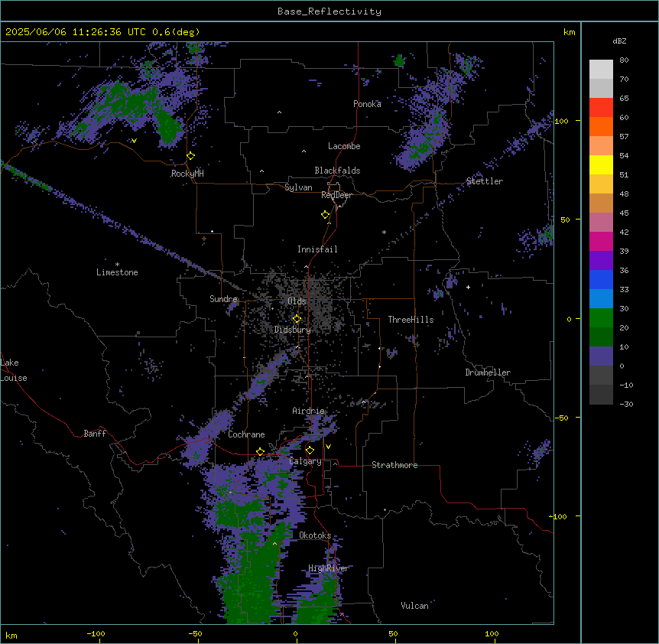Click the Vulcan town label
The height and width of the screenshot is (644, 659).
[x=415, y=606]
